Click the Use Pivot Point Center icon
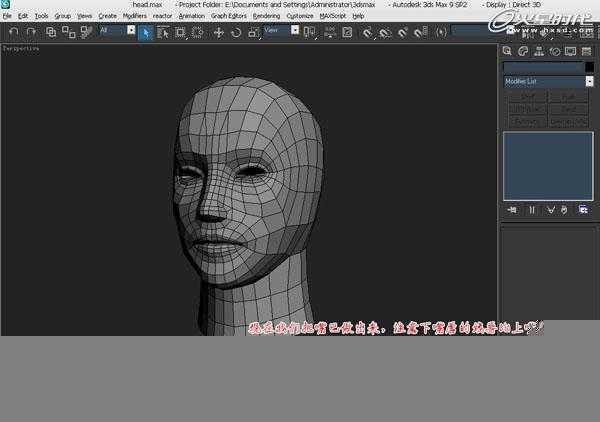 310,33
